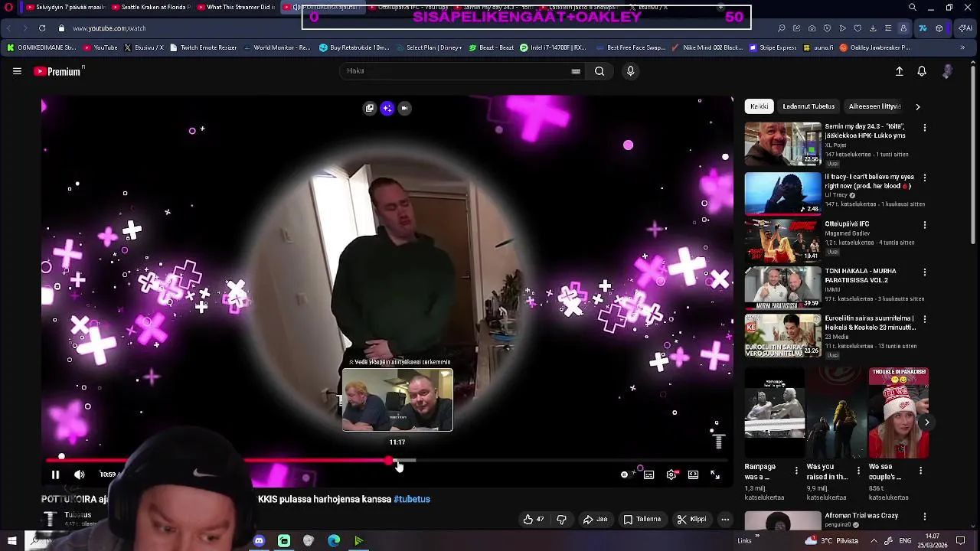Open Ottelupäivä IFC video thumbnail
The height and width of the screenshot is (551, 980).
782,240
